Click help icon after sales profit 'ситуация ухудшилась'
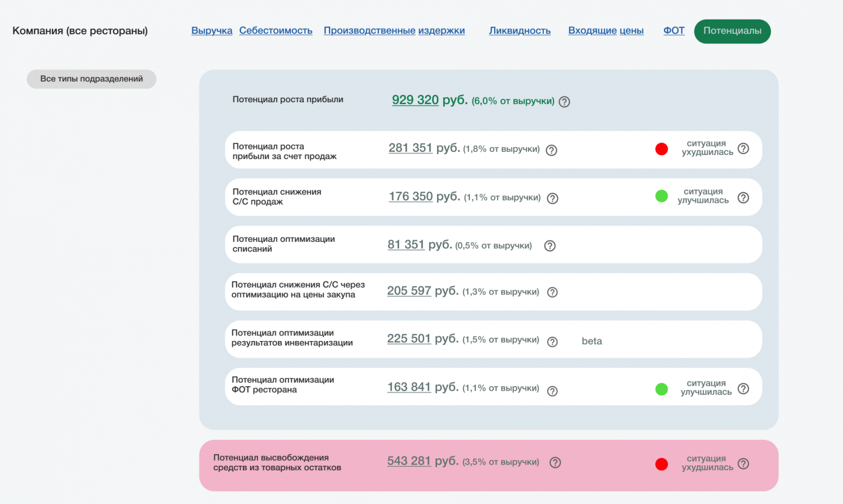The image size is (843, 504). pos(743,148)
